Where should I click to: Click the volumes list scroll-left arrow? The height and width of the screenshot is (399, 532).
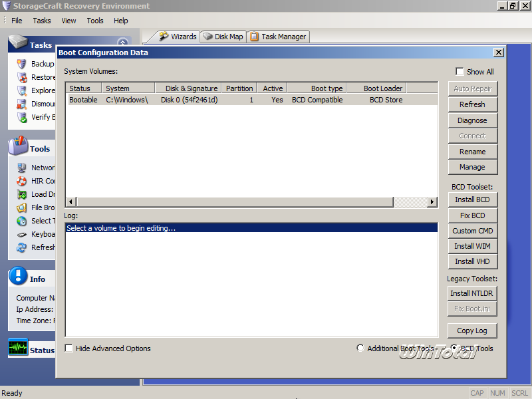(x=70, y=202)
